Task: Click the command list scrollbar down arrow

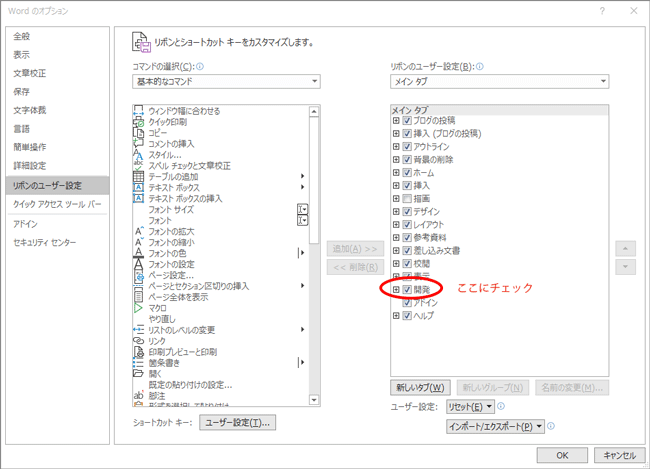Action: [x=314, y=400]
